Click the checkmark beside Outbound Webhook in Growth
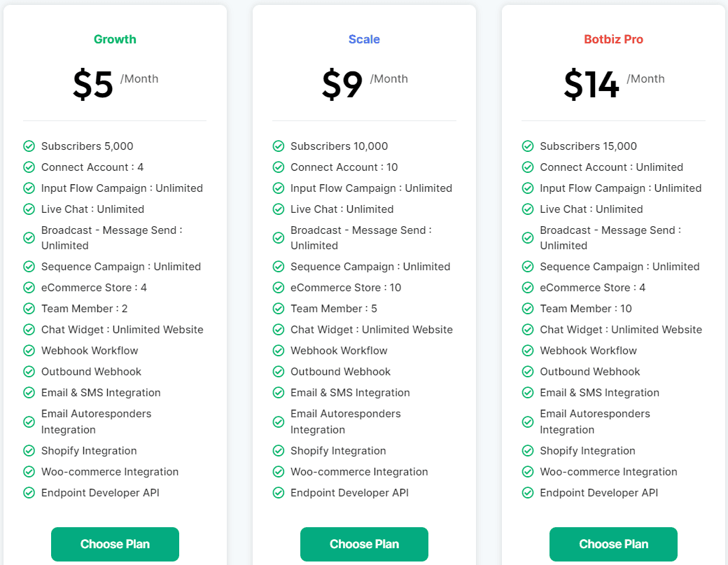This screenshot has height=565, width=728. pos(29,371)
